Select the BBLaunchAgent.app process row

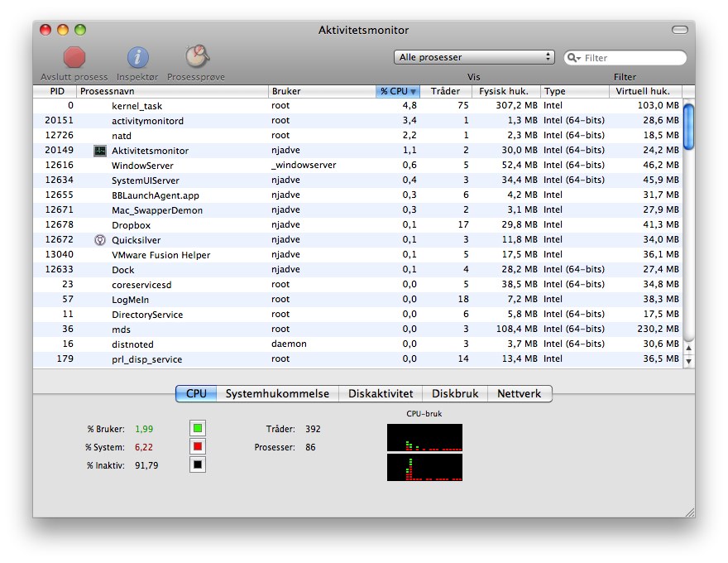(x=358, y=195)
